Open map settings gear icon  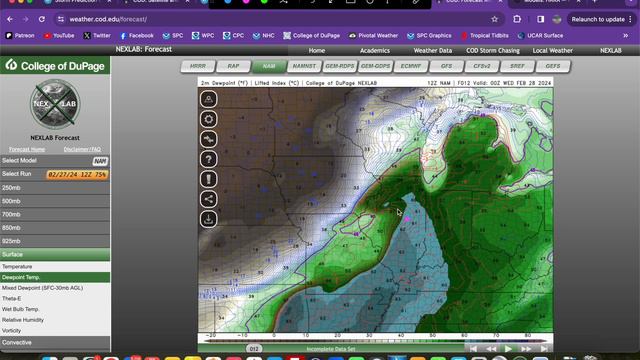(x=209, y=119)
